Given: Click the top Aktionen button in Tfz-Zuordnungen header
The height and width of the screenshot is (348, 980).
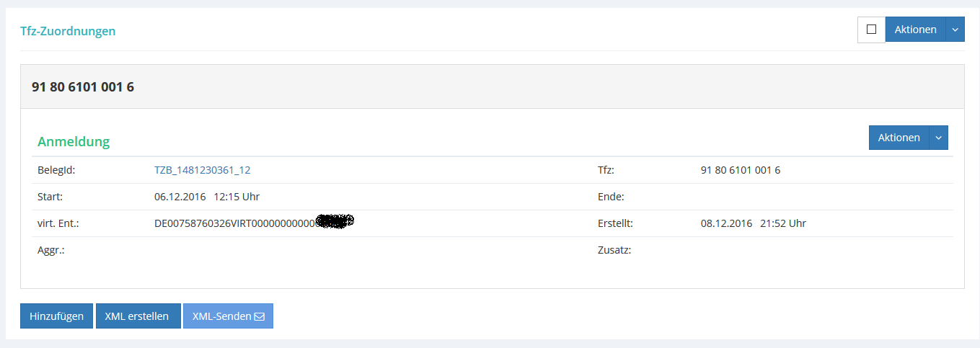Looking at the screenshot, I should click(915, 30).
